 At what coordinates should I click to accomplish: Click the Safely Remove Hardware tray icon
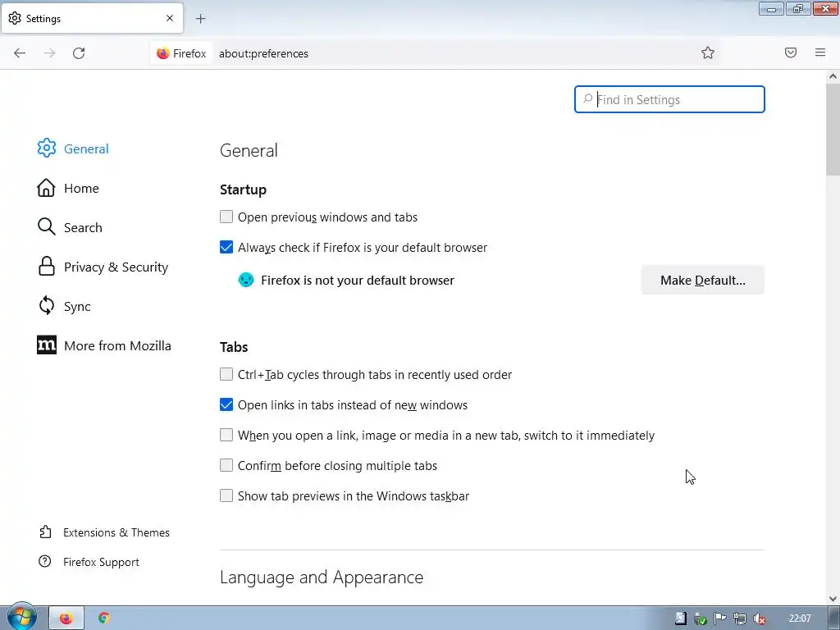pos(701,619)
